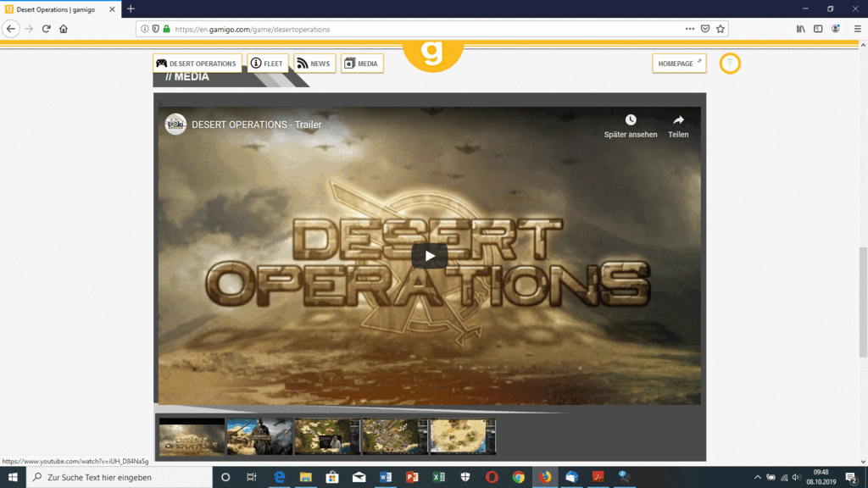Open the Firefox Library
The height and width of the screenshot is (488, 868).
(800, 29)
